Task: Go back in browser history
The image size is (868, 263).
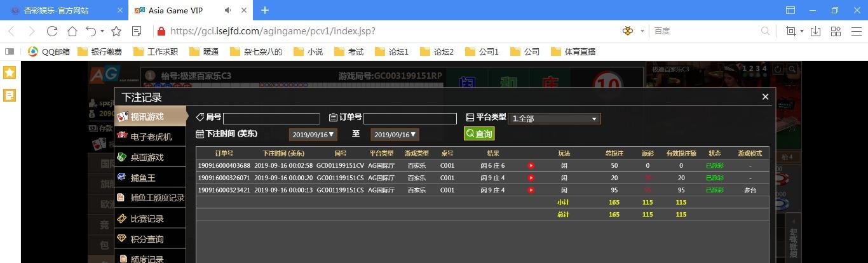Action: point(11,31)
